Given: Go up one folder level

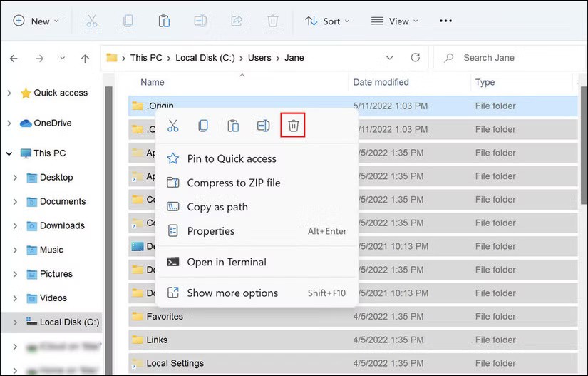Looking at the screenshot, I should coord(85,58).
